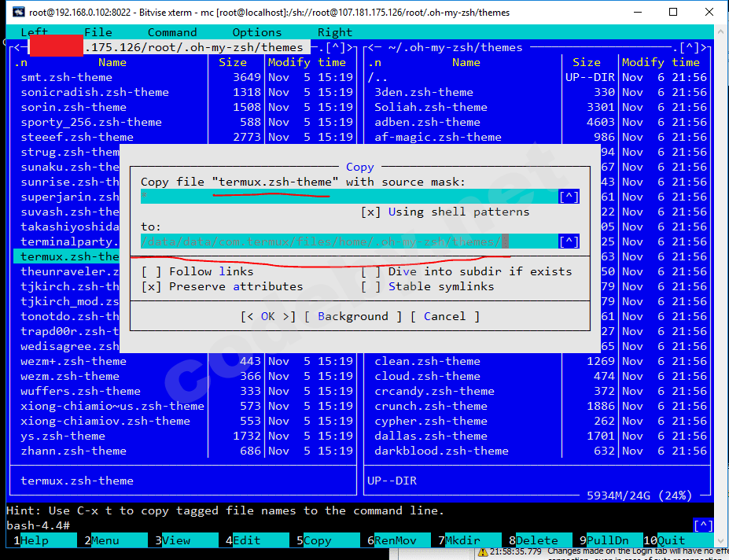Viewport: 729px width, 560px height.
Task: Select cloud.zsh-theme in right panel
Action: click(x=427, y=376)
